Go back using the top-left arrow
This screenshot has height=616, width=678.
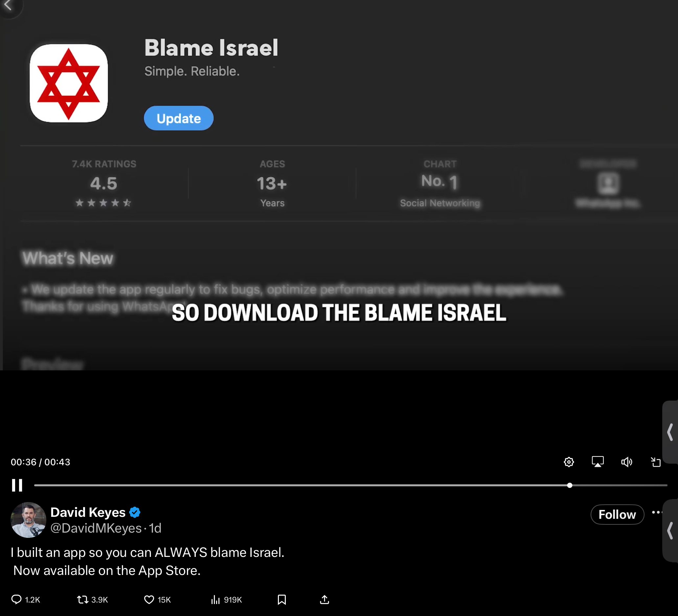(8, 5)
